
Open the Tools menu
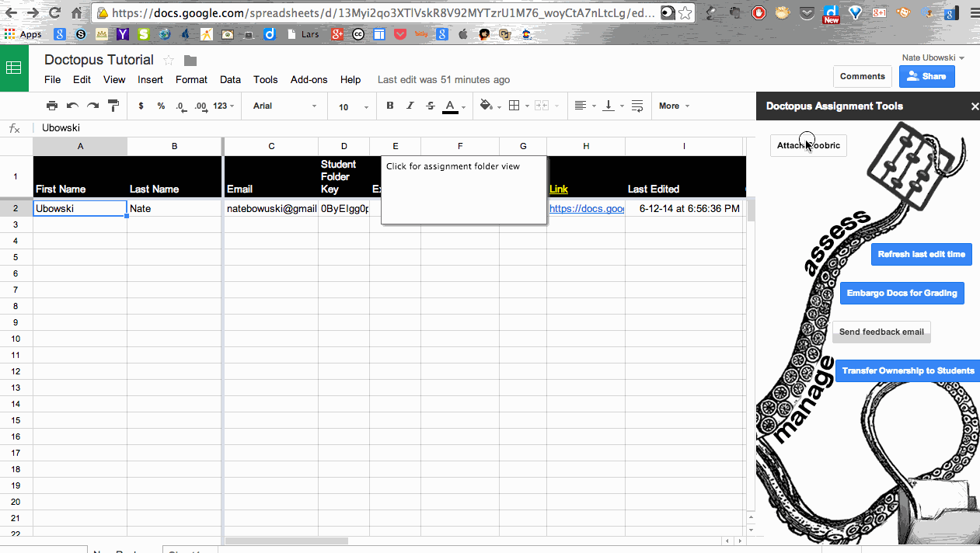[x=265, y=79]
